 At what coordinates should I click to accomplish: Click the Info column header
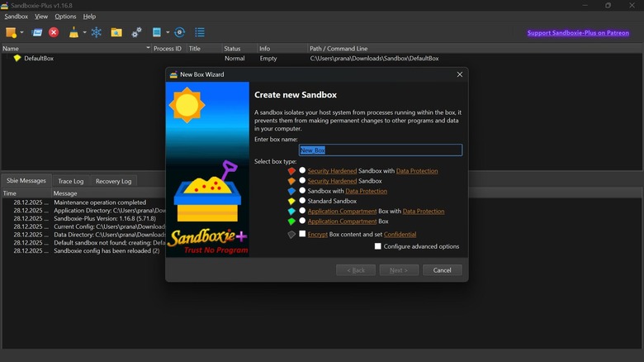[282, 49]
